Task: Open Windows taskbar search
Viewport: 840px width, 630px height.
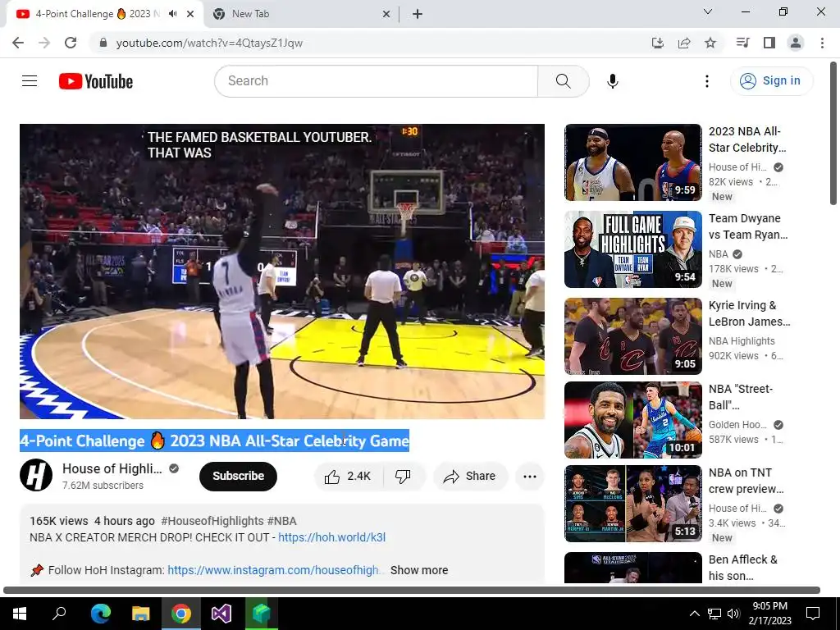Action: 59,613
